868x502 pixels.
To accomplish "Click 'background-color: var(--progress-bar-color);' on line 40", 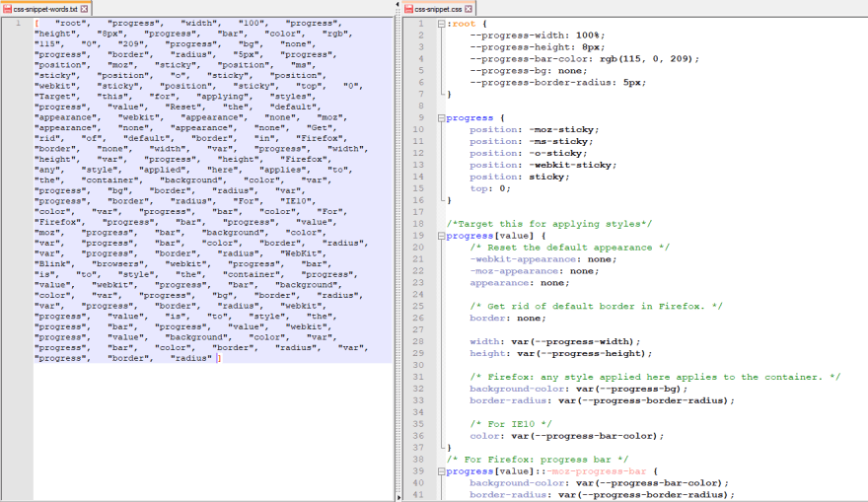I will (x=599, y=483).
